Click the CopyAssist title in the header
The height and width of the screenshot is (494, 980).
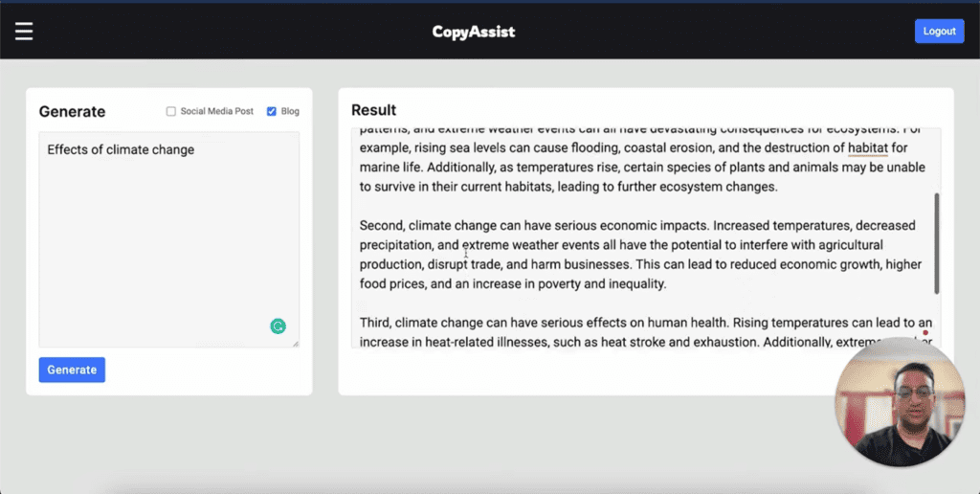(473, 32)
